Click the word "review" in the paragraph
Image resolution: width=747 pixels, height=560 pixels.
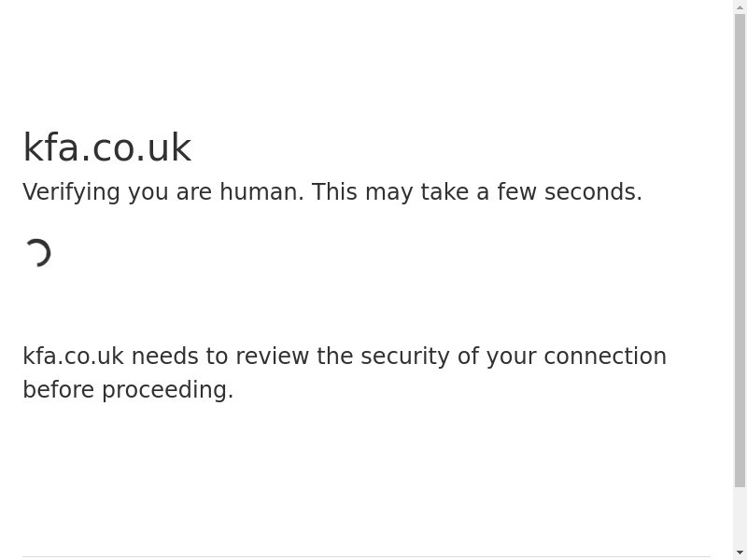click(x=273, y=357)
